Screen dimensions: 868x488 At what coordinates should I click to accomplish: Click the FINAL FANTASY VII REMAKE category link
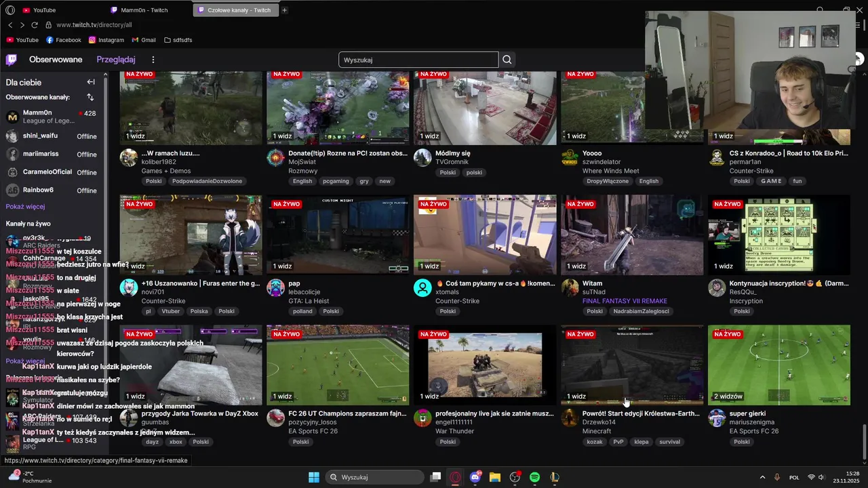pyautogui.click(x=625, y=301)
